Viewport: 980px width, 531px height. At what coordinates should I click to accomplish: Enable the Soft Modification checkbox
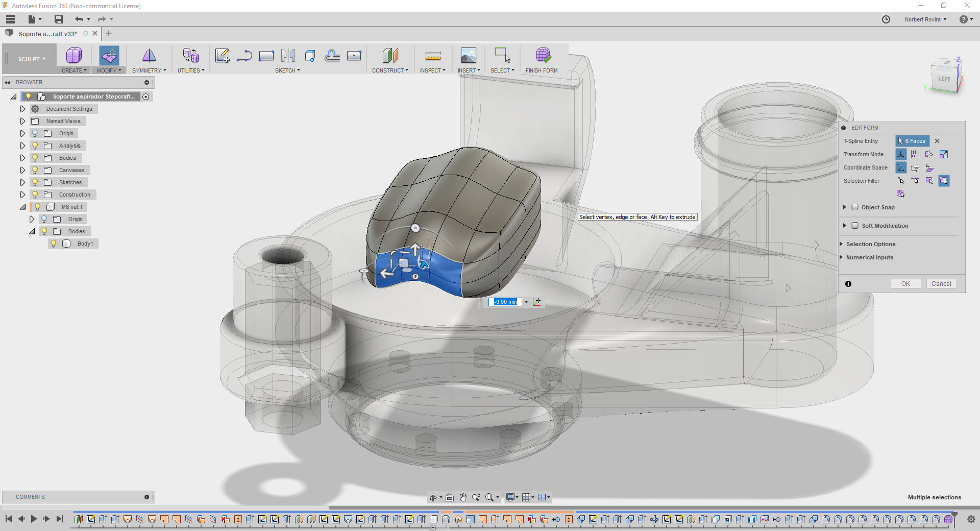coord(855,226)
